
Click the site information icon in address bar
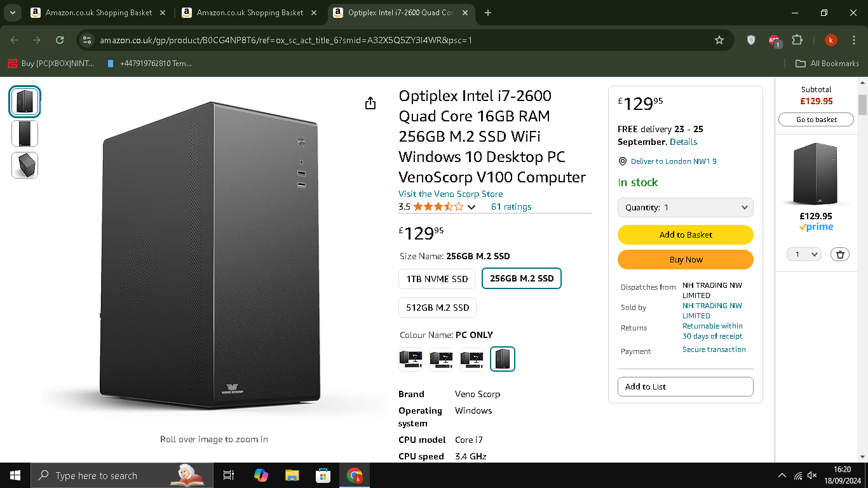[x=88, y=40]
